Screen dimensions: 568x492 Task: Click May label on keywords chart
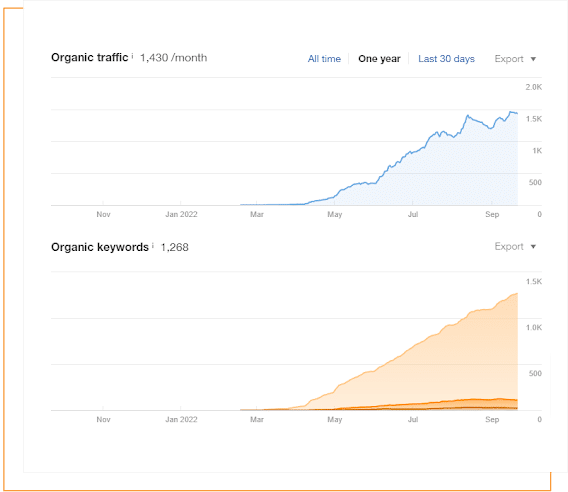click(x=335, y=420)
